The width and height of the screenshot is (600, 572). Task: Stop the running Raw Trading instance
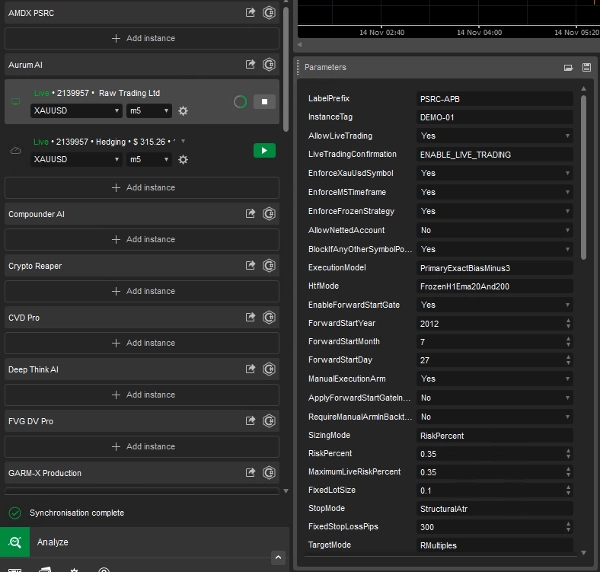coord(264,102)
